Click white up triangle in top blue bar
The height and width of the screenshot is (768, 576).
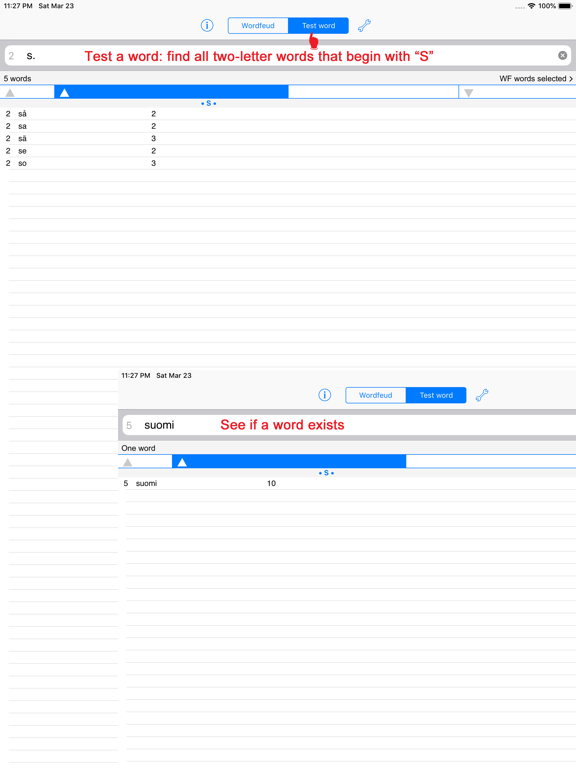click(x=64, y=93)
